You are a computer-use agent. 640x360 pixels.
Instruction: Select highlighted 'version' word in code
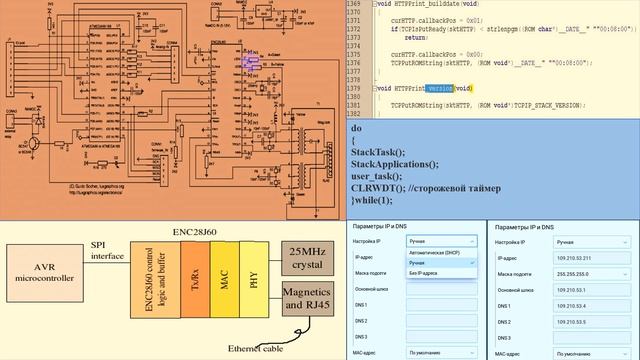coord(439,88)
